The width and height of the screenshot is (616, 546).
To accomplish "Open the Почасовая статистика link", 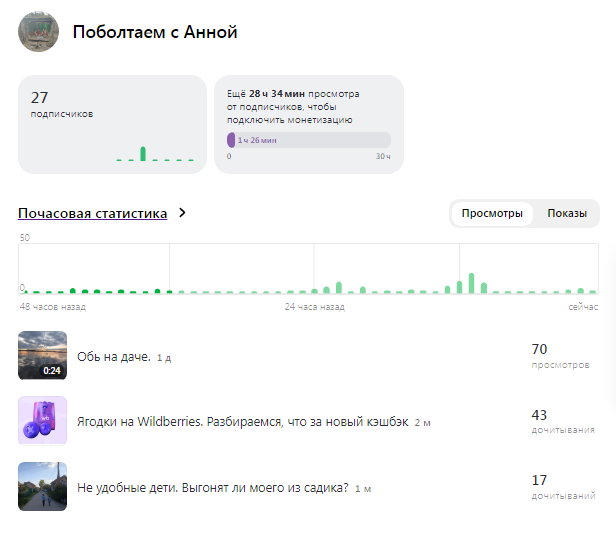I will (x=93, y=213).
